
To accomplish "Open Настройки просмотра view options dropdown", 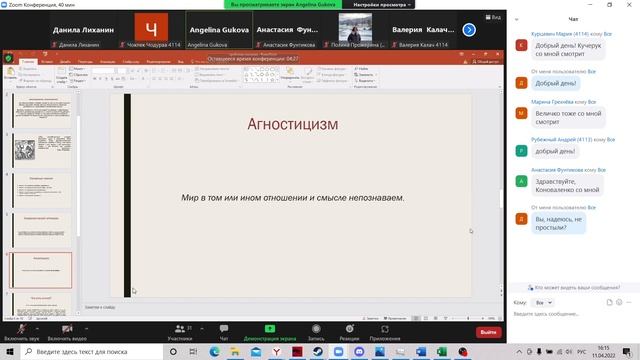I will (x=382, y=4).
